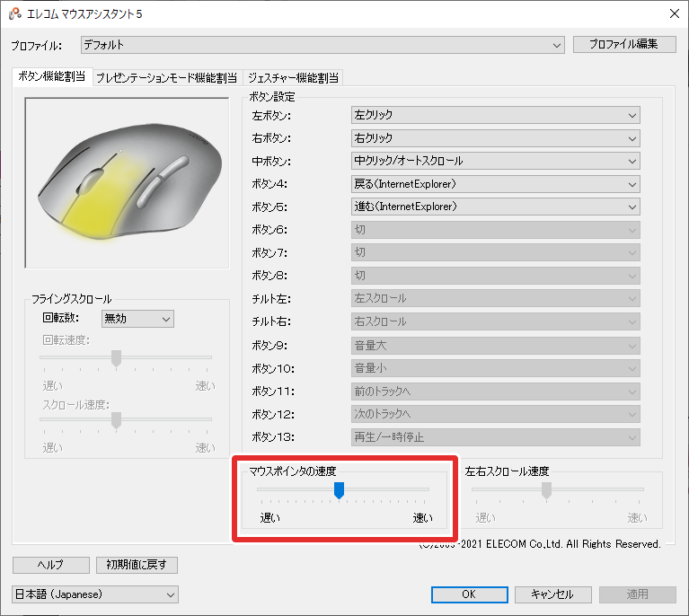Click the 遅い label under マウスポインタの速度

pos(270,518)
